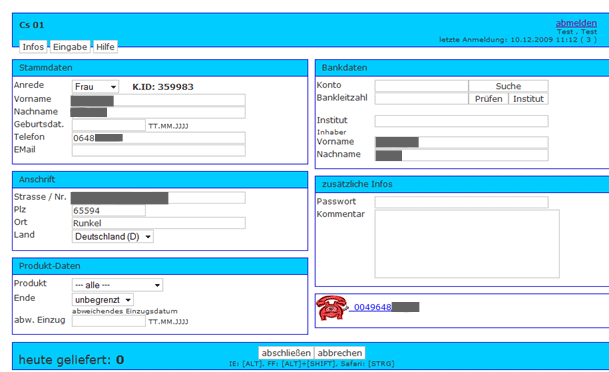Click into the EMail input field

[158, 151]
